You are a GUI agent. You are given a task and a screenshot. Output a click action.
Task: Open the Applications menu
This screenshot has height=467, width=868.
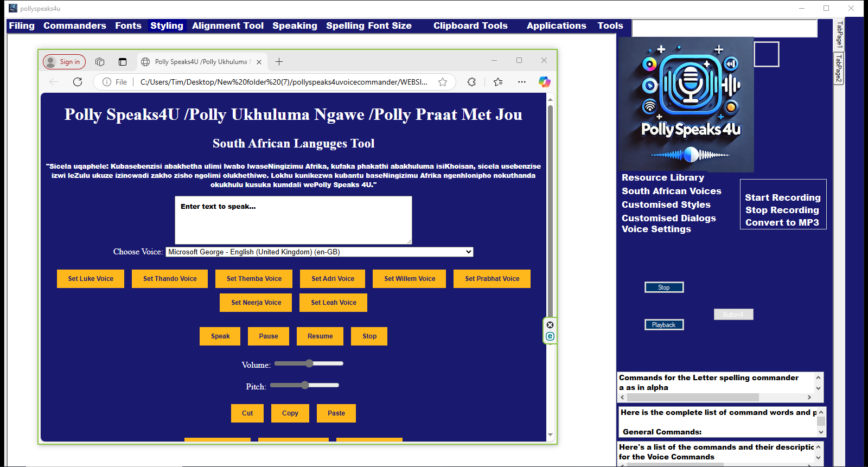point(556,25)
